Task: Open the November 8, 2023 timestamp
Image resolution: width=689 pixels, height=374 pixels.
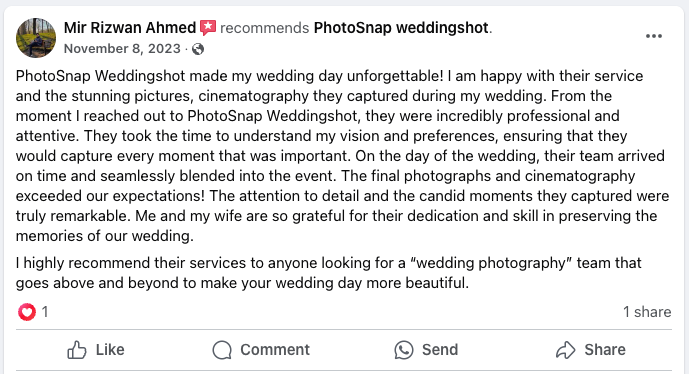Action: click(122, 48)
